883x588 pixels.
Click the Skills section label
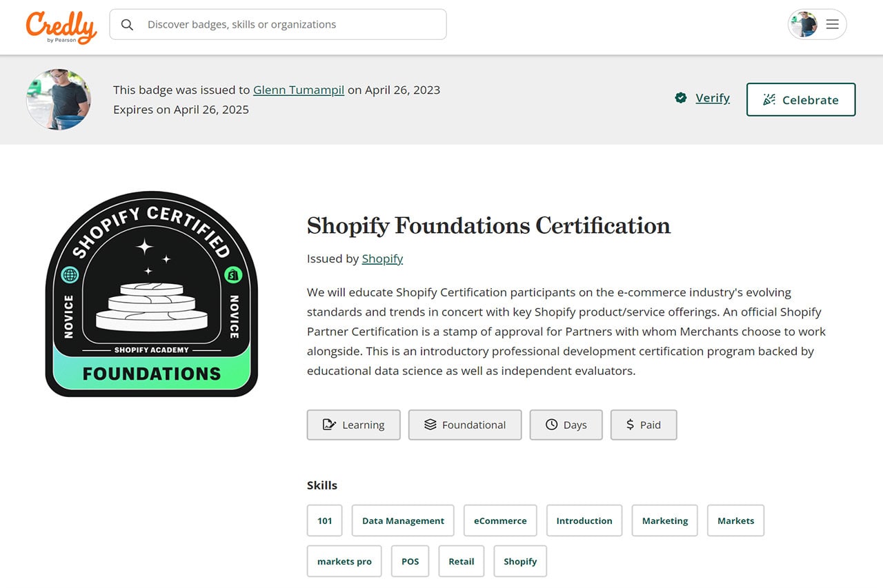click(x=322, y=485)
